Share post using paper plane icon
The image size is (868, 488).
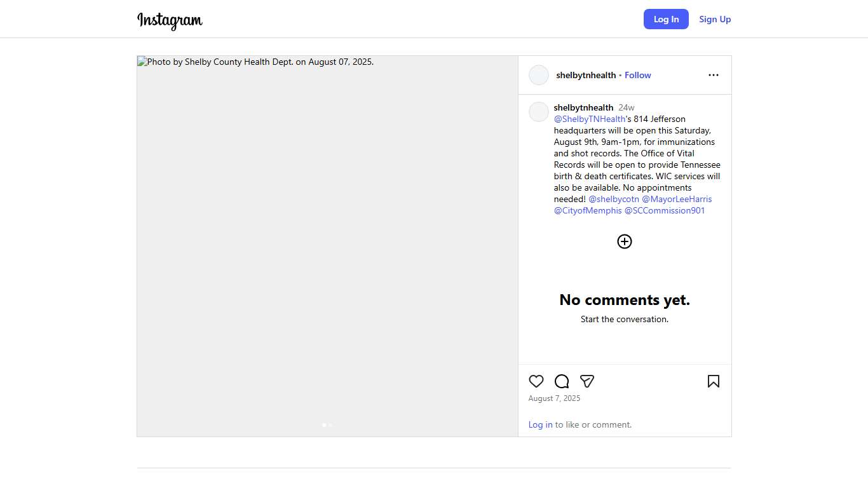click(587, 381)
